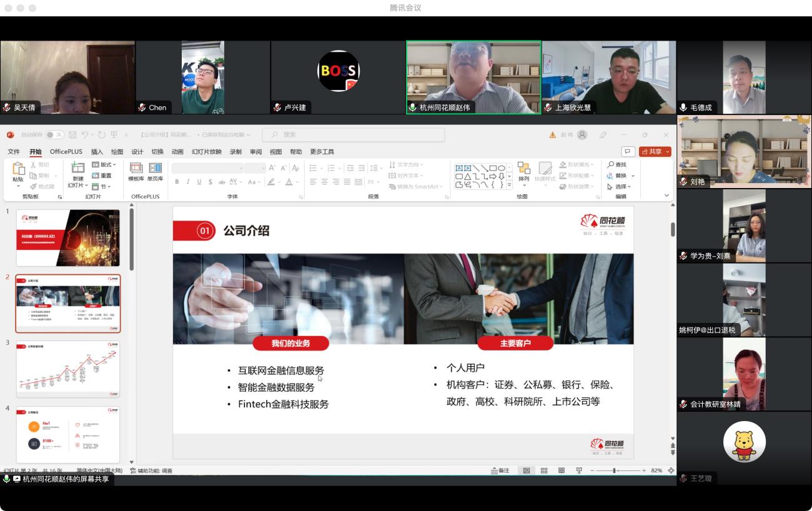Open the 幻灯片放映 tab

click(207, 152)
